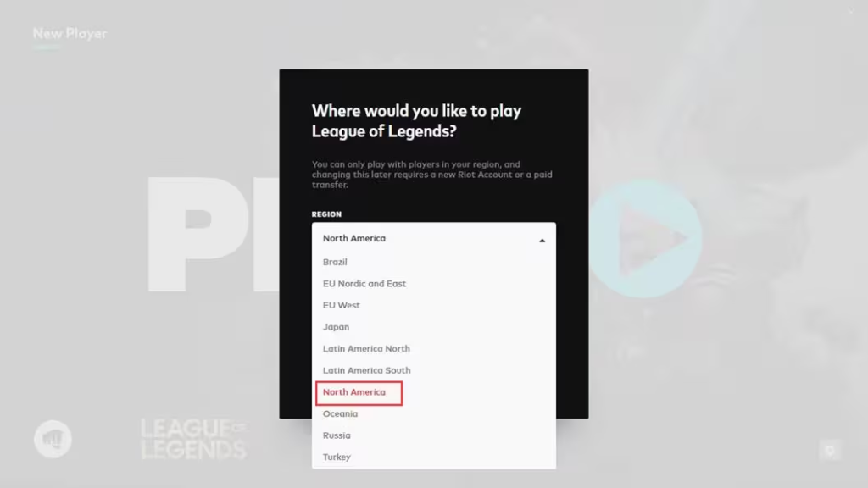Click the League of Legends logo

193,439
